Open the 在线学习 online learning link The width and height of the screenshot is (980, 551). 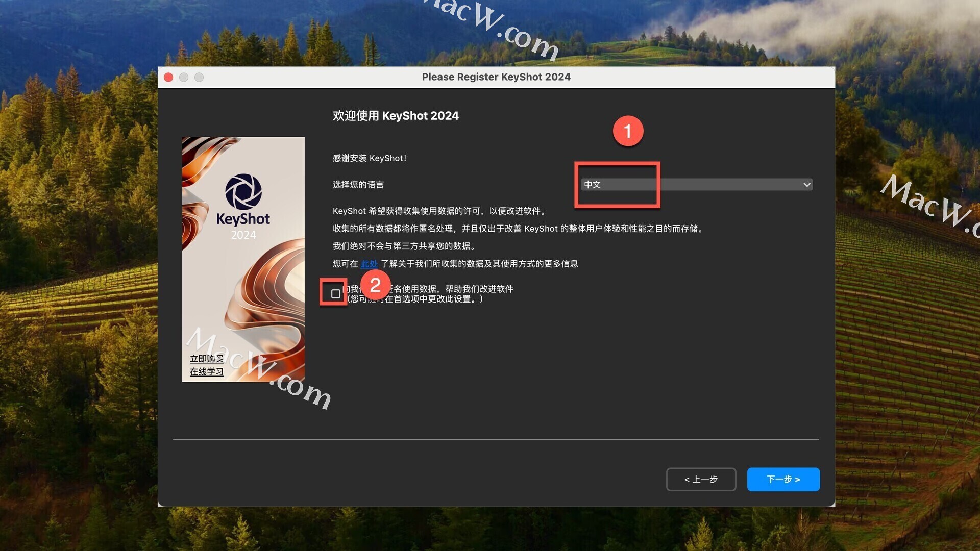click(x=207, y=372)
